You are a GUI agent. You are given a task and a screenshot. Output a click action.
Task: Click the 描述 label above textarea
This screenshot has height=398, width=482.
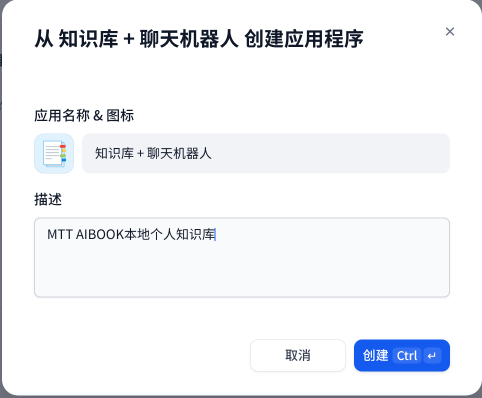click(48, 200)
